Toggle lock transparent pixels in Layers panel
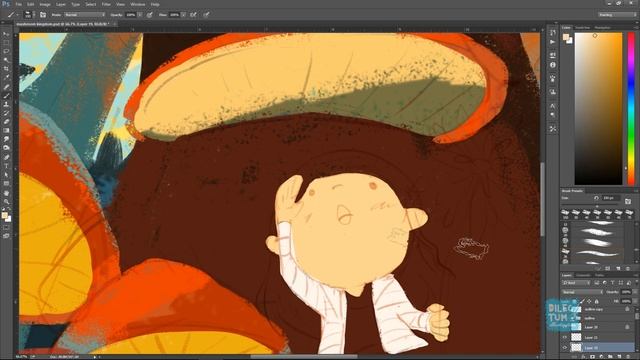 (x=575, y=301)
